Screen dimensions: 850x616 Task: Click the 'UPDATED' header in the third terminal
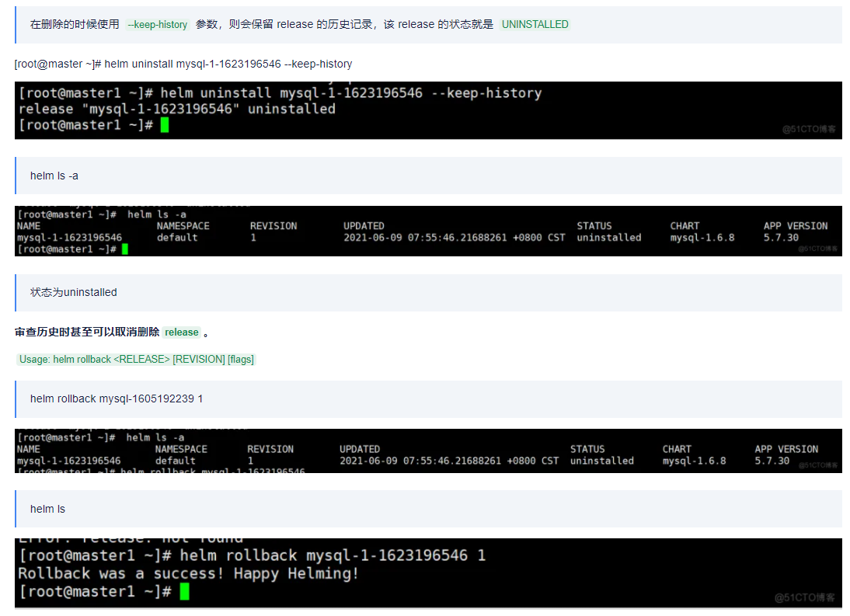(360, 449)
